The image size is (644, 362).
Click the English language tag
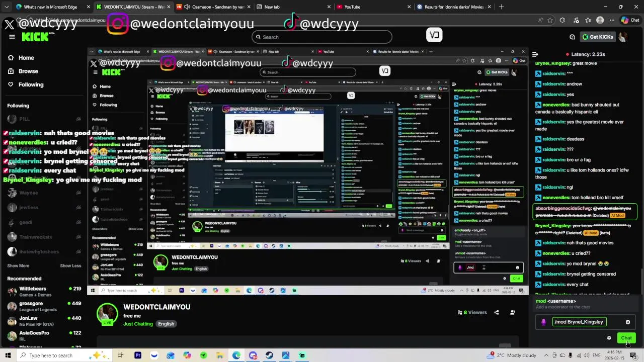(166, 324)
